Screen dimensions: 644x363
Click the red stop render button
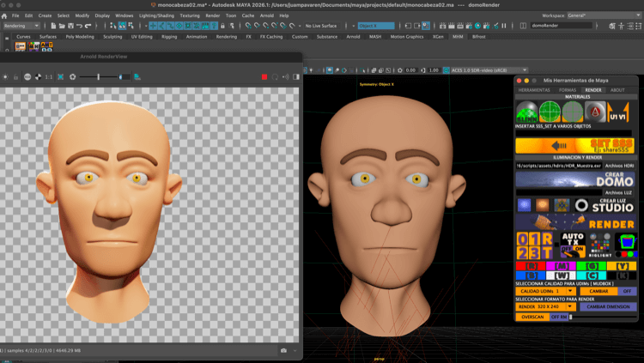coord(264,77)
